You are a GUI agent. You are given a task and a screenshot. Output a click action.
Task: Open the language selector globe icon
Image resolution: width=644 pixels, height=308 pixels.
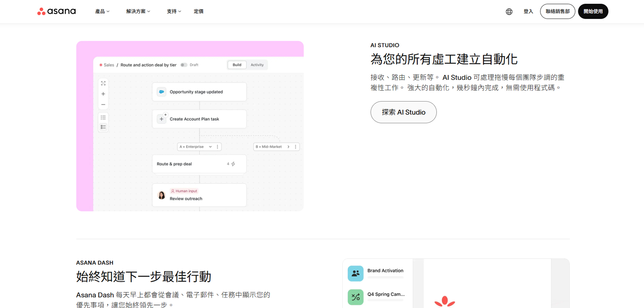[x=509, y=12]
